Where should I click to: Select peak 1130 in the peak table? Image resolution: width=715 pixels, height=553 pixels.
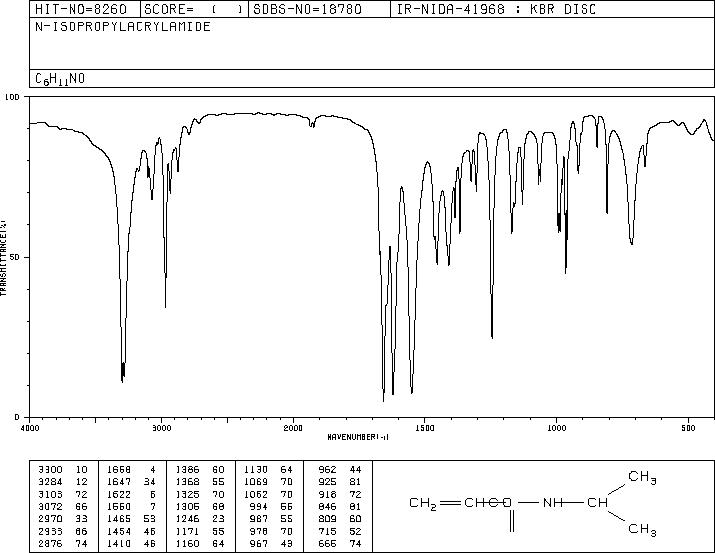(x=256, y=470)
